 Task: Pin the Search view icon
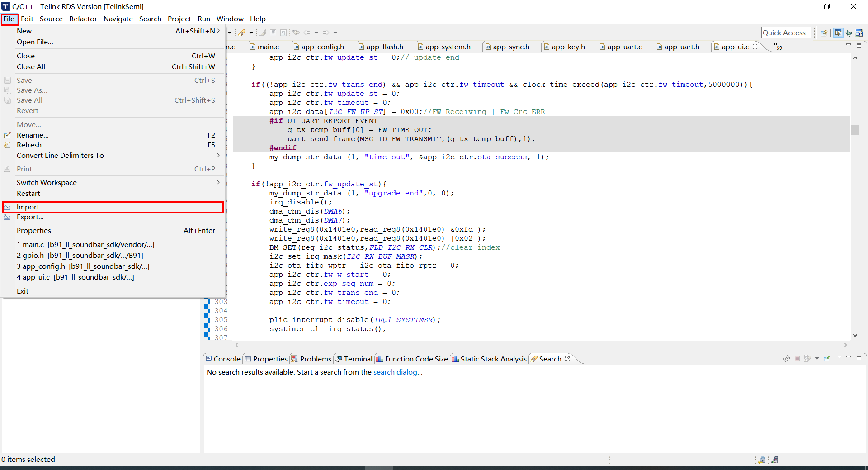[x=826, y=359]
